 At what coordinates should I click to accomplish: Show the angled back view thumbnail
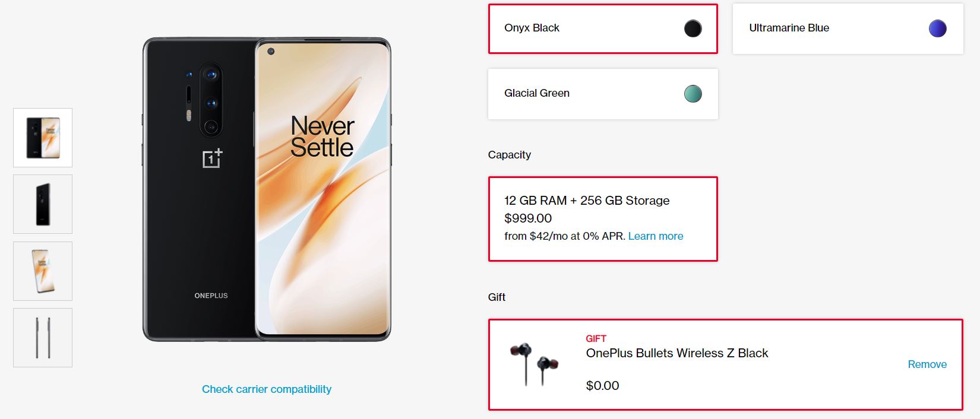click(43, 204)
